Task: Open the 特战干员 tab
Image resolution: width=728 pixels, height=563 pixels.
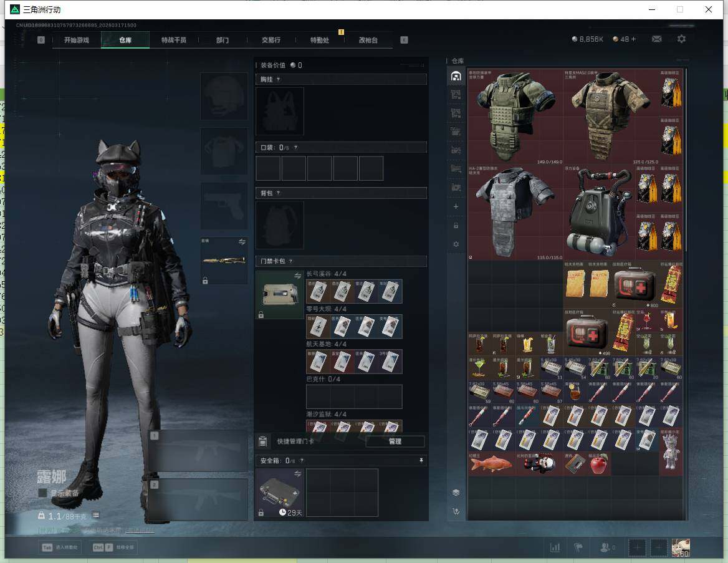Action: (x=174, y=40)
